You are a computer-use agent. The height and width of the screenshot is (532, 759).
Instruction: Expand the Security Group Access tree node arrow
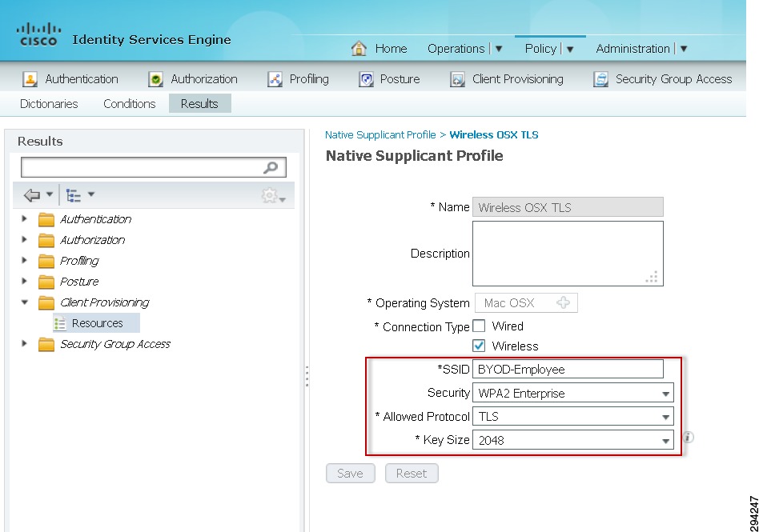(x=24, y=343)
